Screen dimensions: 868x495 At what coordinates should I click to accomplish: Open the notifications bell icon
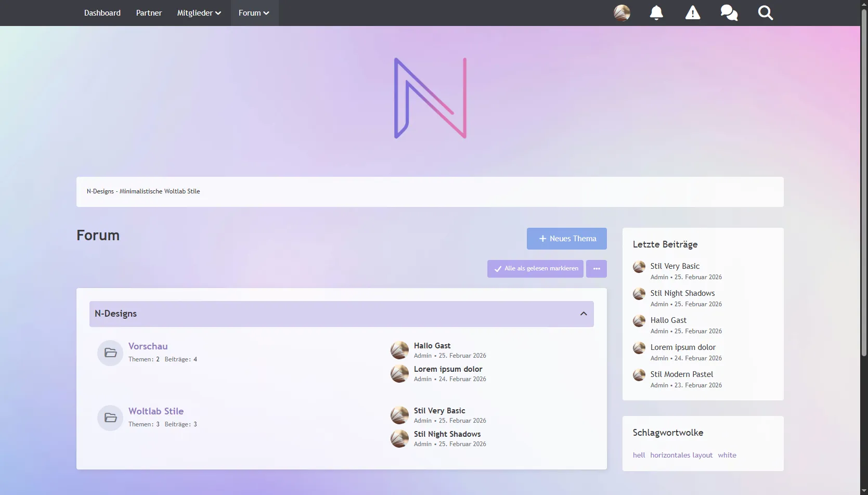pyautogui.click(x=656, y=12)
